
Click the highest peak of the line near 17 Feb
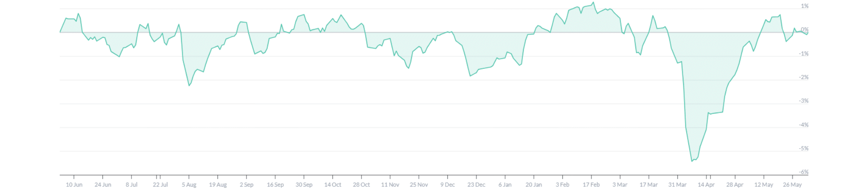593,3
